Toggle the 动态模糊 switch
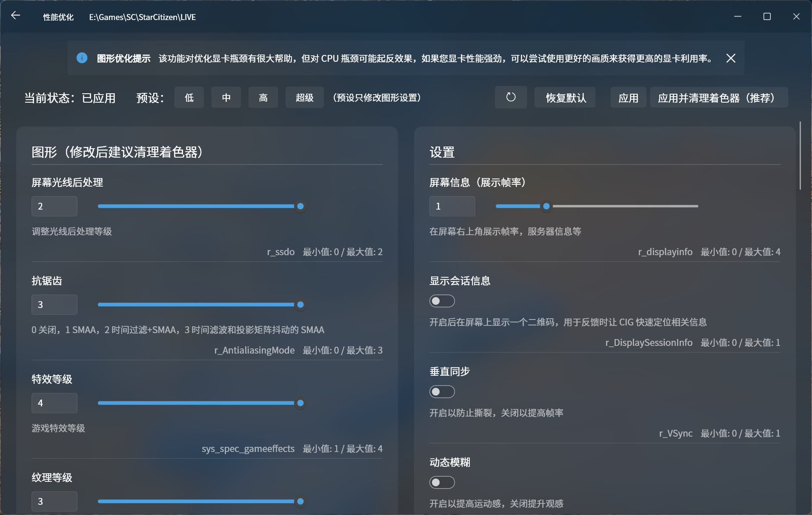This screenshot has height=515, width=812. [442, 483]
